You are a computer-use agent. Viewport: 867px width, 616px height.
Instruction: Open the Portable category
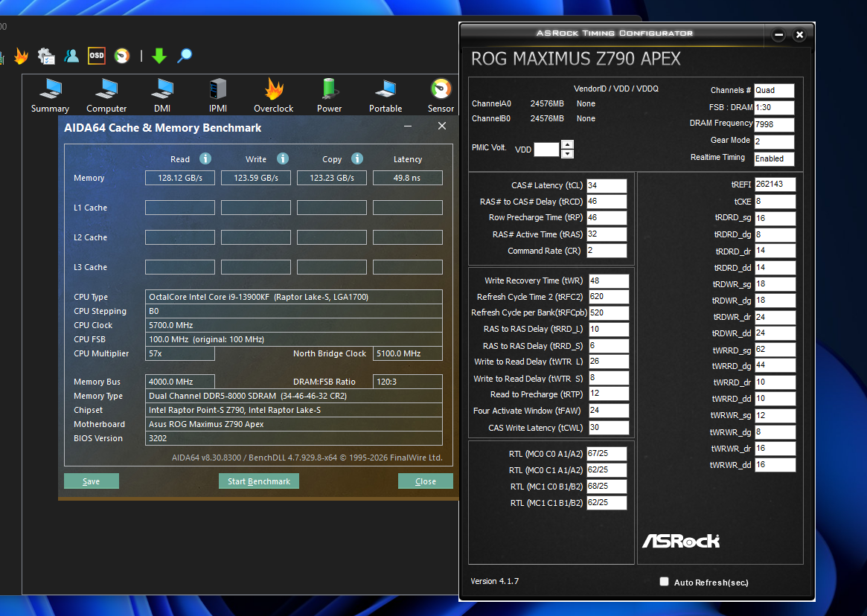click(385, 95)
